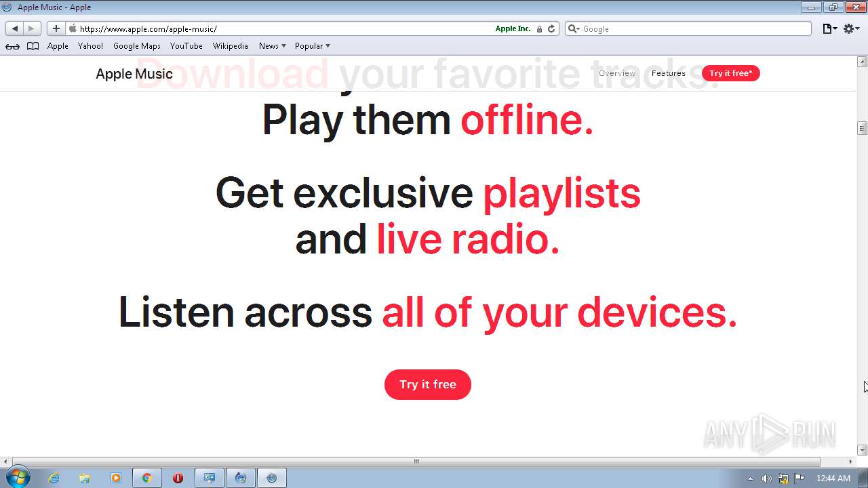Switch to Safari window in taskbar
The height and width of the screenshot is (488, 868).
tap(272, 478)
